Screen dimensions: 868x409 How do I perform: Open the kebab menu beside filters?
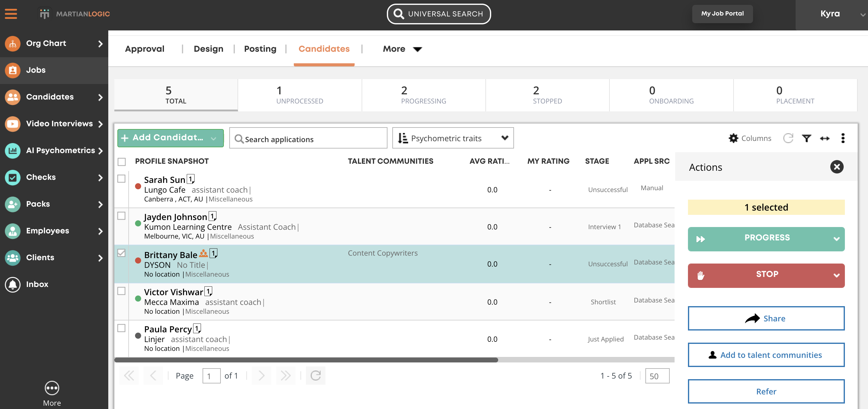[843, 138]
